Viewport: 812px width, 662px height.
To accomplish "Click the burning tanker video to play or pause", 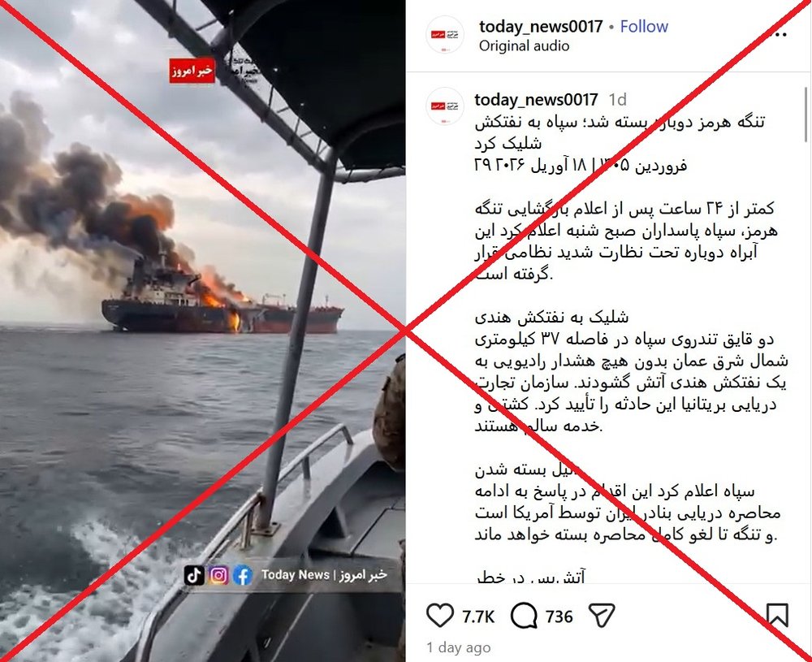I will coord(202,331).
